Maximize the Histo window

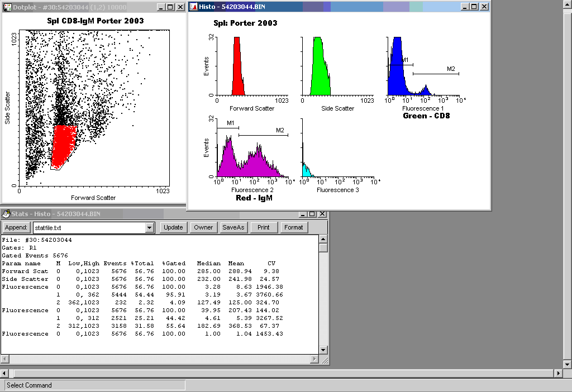point(474,7)
